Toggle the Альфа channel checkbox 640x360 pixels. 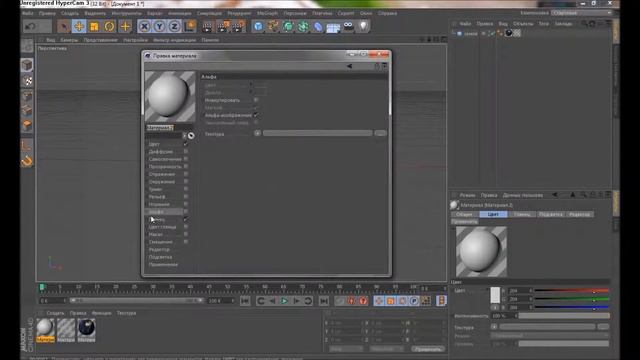[x=186, y=211]
